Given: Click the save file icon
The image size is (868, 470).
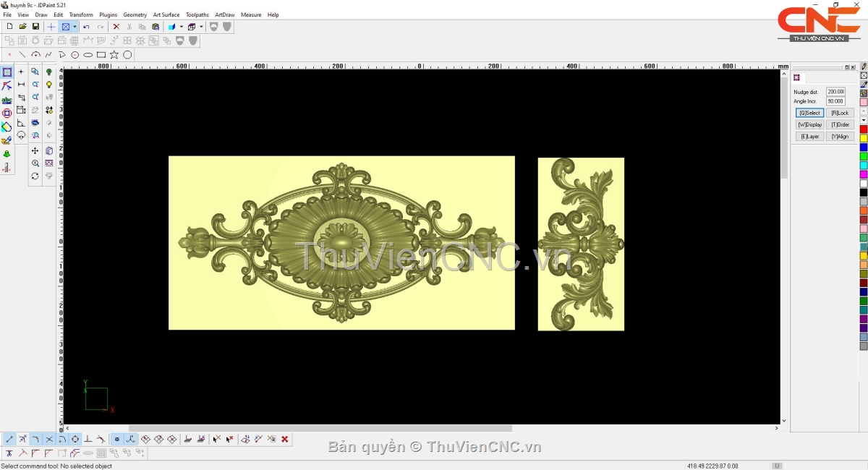Looking at the screenshot, I should pyautogui.click(x=35, y=27).
